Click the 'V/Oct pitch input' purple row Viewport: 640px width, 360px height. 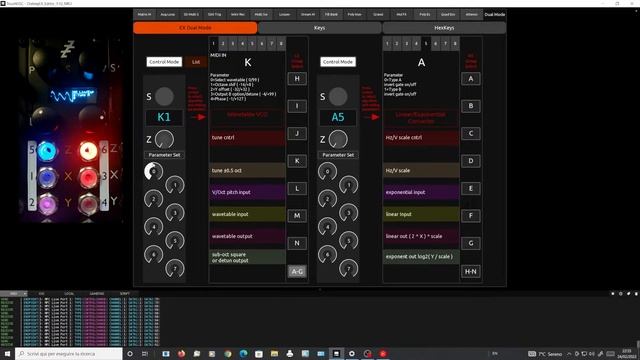(x=247, y=192)
